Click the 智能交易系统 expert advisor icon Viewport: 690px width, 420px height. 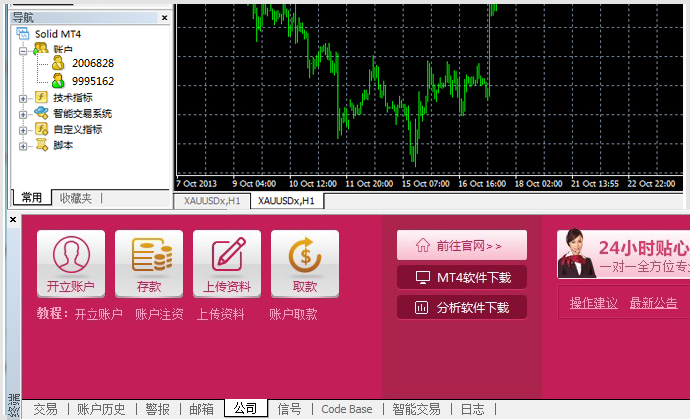[x=41, y=113]
